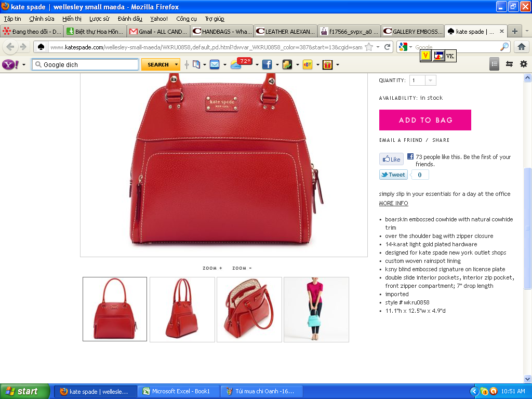The height and width of the screenshot is (399, 532).
Task: Open the MORE INFO link
Action: click(x=394, y=203)
